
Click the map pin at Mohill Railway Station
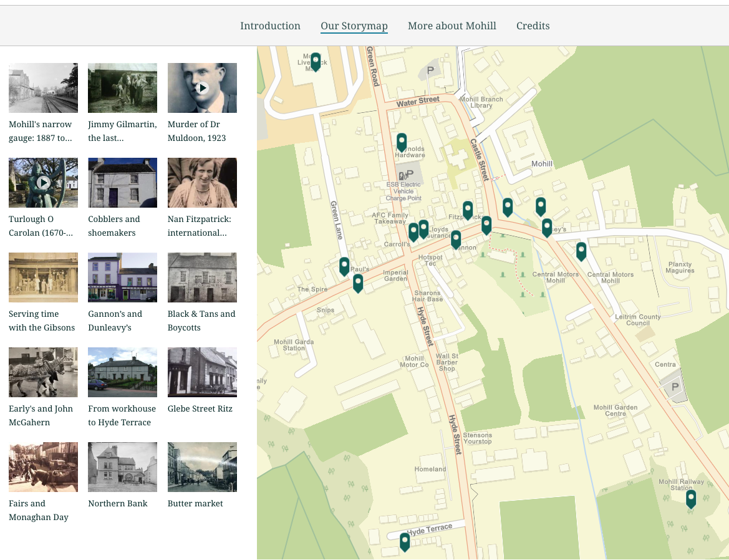[x=690, y=498]
